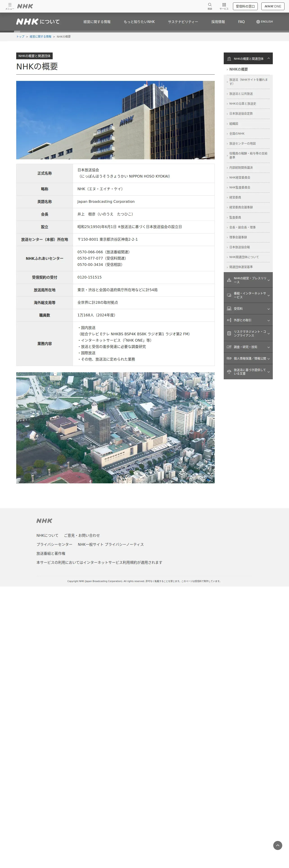Click the トップ breadcrumb link
Viewport: 289px width, 868px height.
pos(20,36)
